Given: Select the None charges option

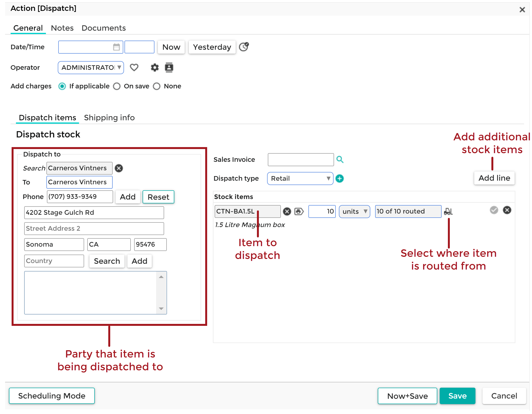Looking at the screenshot, I should click(x=157, y=86).
